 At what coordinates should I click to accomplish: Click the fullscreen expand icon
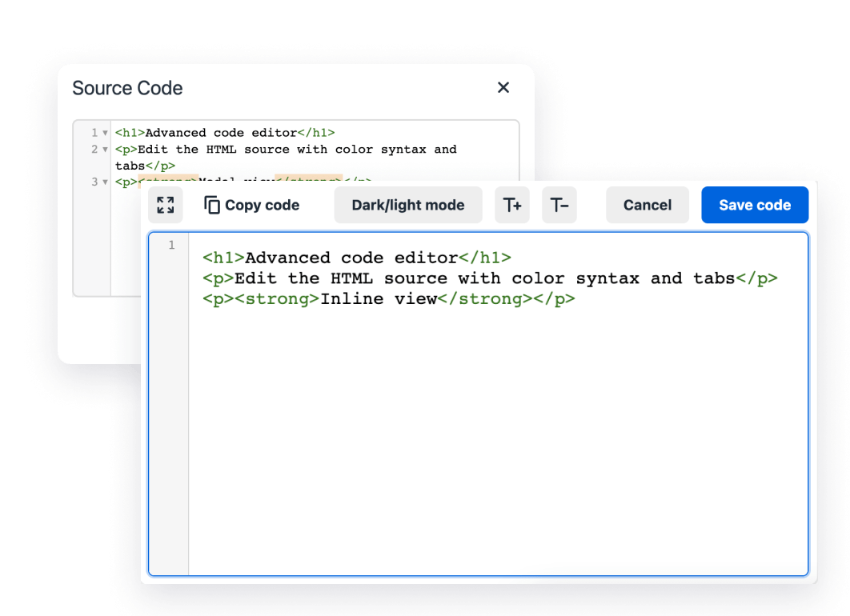[x=166, y=205]
